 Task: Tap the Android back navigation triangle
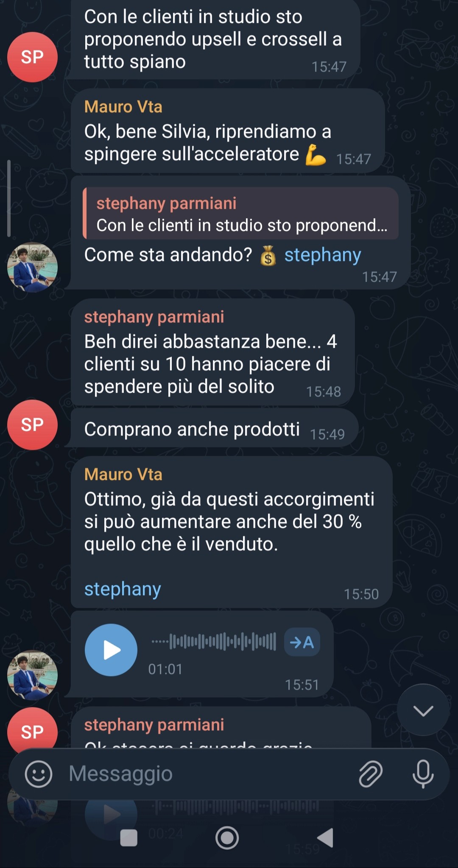click(325, 837)
